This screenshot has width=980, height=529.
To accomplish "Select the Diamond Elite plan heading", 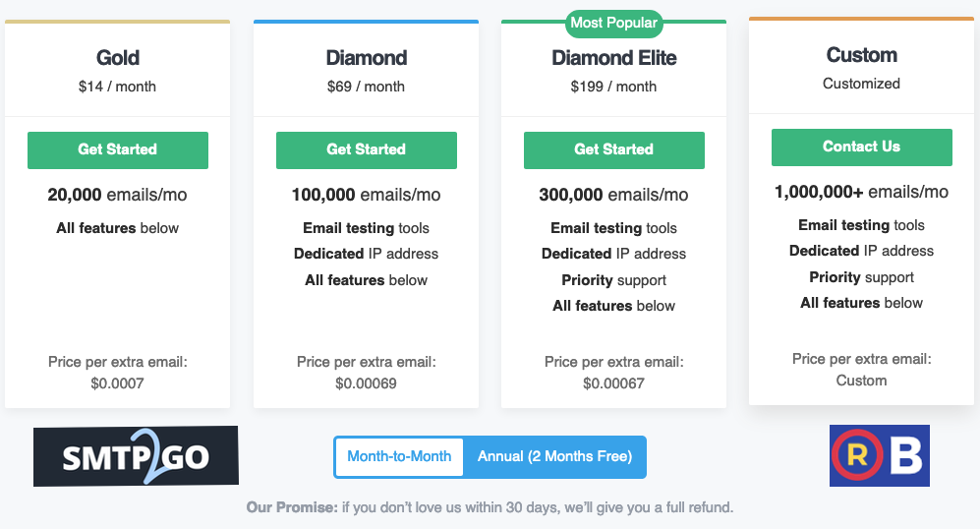I will 613,58.
